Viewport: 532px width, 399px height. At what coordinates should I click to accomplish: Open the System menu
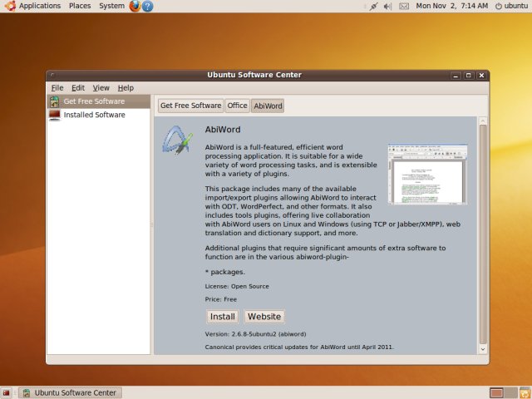111,6
